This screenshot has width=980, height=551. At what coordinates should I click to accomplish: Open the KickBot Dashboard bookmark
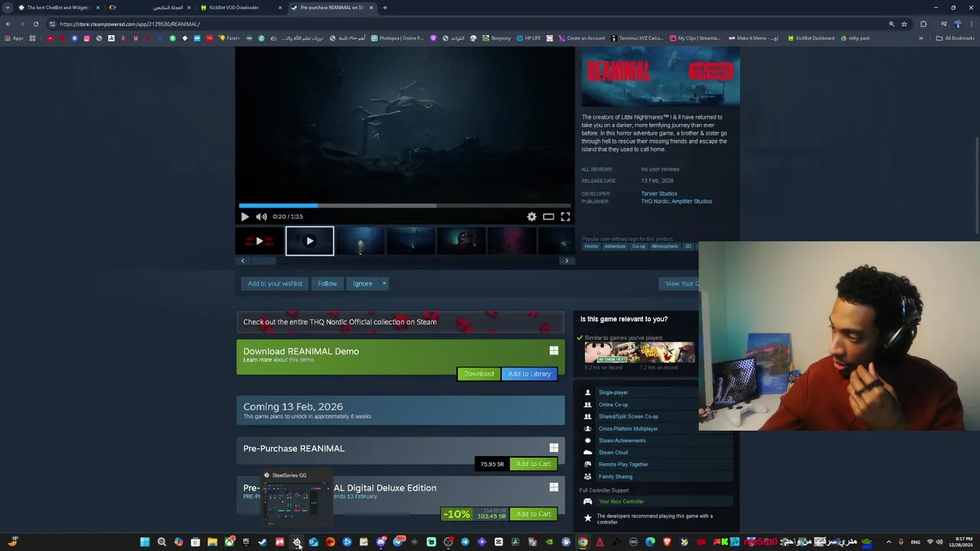point(812,37)
